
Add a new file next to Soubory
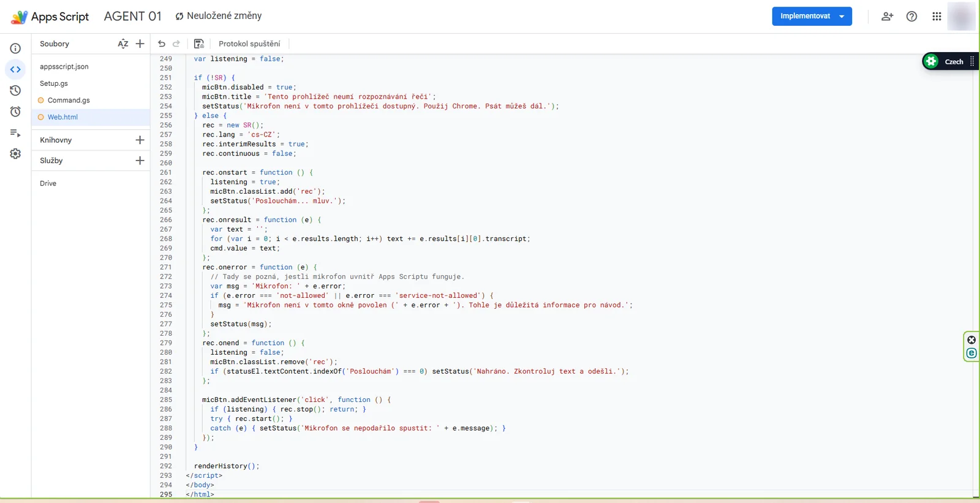coord(140,43)
